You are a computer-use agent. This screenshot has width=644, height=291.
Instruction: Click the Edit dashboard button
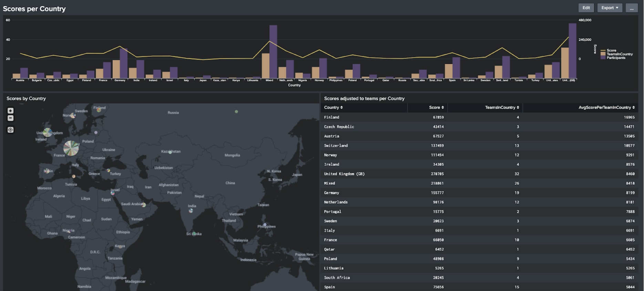(586, 8)
